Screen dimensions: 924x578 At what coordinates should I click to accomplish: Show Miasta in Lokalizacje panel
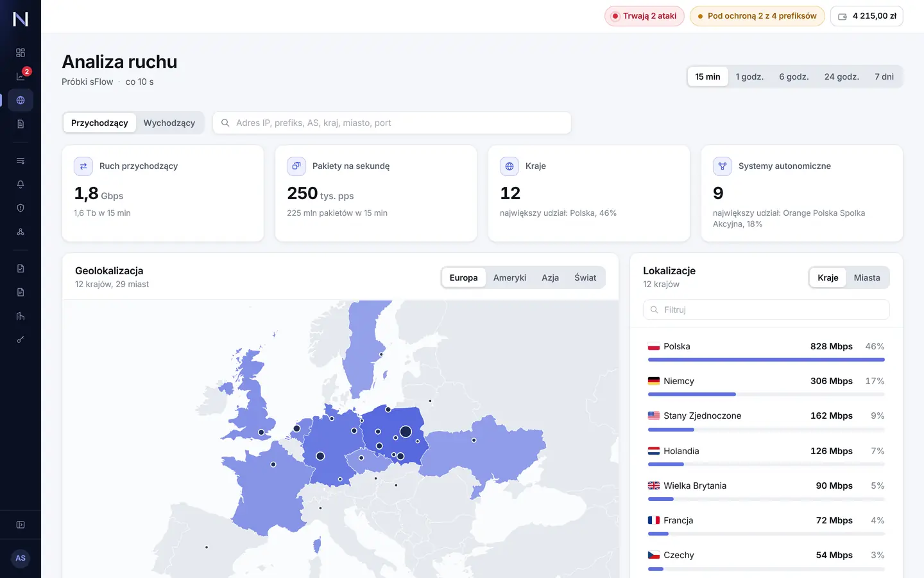pyautogui.click(x=867, y=277)
